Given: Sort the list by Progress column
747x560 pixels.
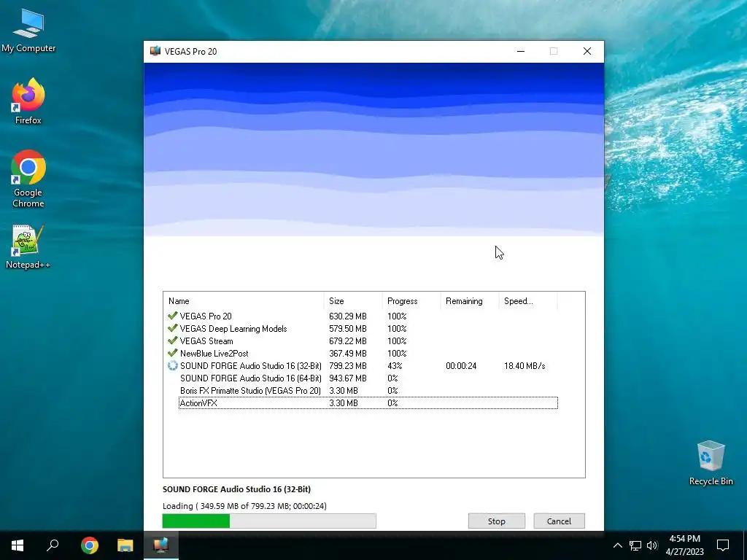Looking at the screenshot, I should coord(411,301).
